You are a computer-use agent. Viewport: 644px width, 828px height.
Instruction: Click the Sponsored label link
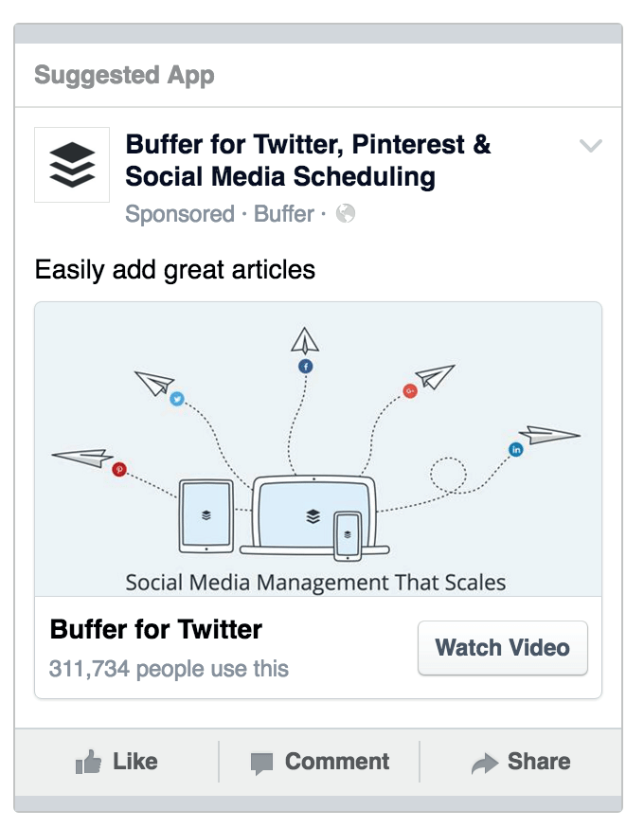click(180, 214)
